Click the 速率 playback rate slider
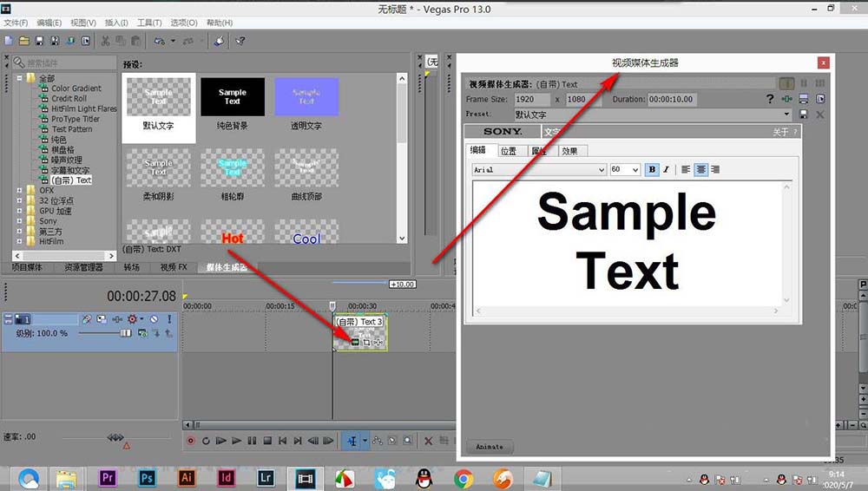Viewport: 868px width, 491px height. (115, 438)
